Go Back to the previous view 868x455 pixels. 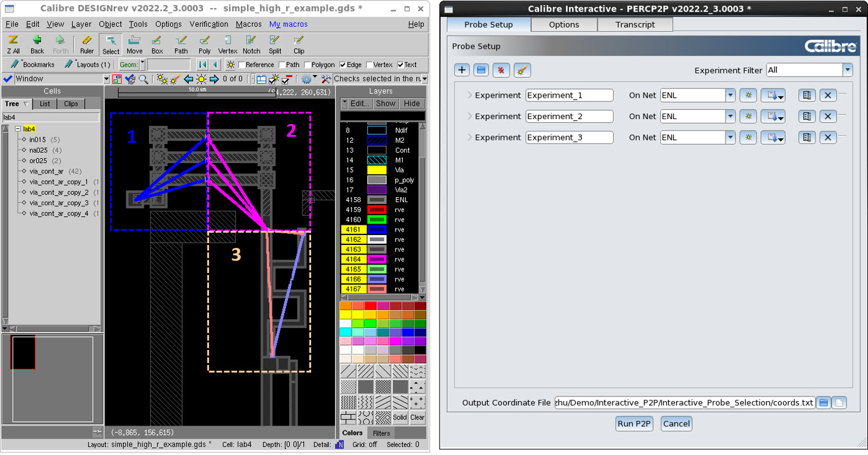pyautogui.click(x=37, y=44)
